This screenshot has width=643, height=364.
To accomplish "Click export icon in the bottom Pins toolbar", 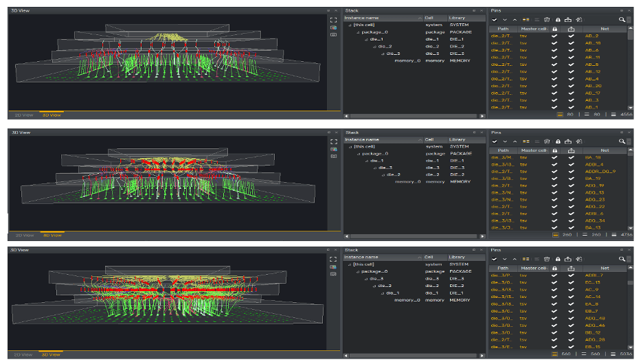I will (569, 258).
